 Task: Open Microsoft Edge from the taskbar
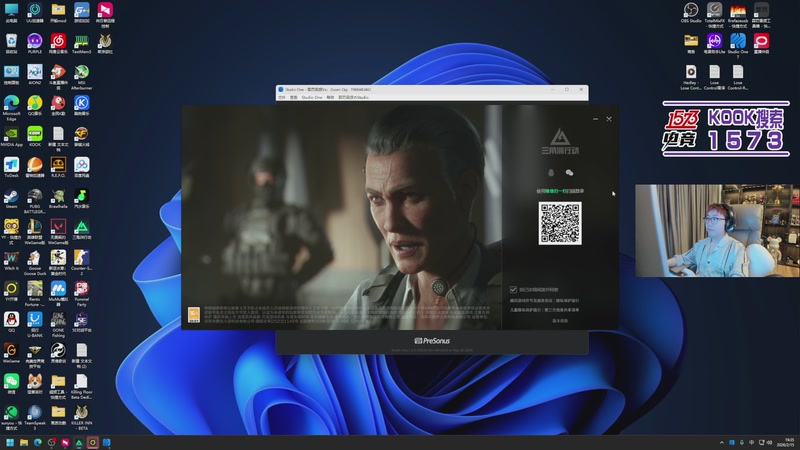37,442
